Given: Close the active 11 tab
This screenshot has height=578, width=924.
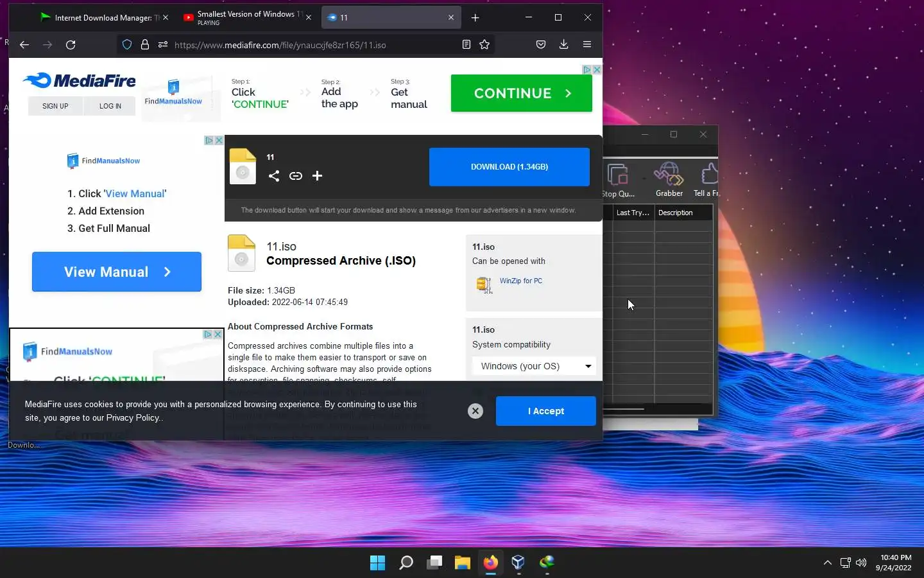Looking at the screenshot, I should tap(451, 17).
